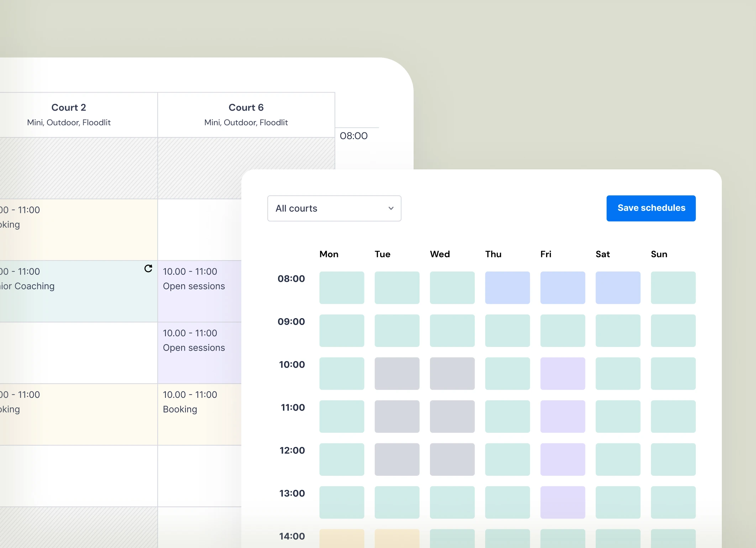
Task: Click the Court 6 column header
Action: click(246, 107)
